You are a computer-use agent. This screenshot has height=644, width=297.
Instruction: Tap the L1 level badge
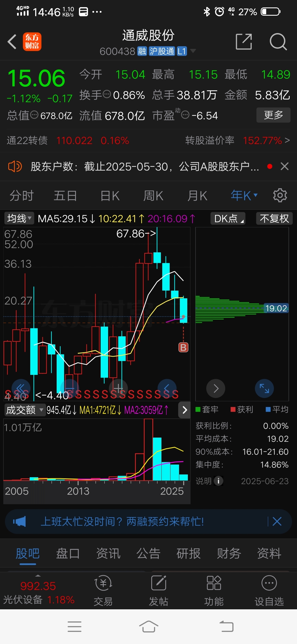click(182, 51)
